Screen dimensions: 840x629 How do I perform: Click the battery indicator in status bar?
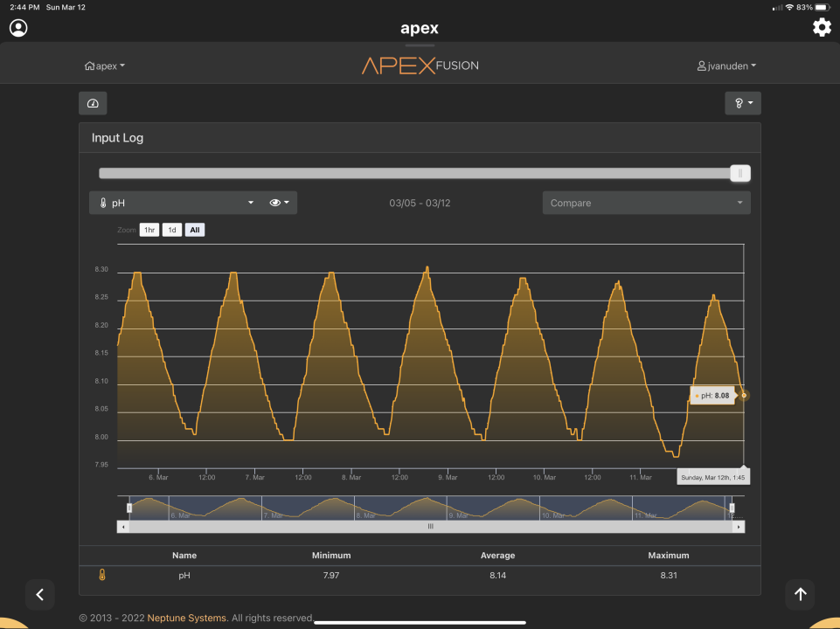pyautogui.click(x=823, y=8)
